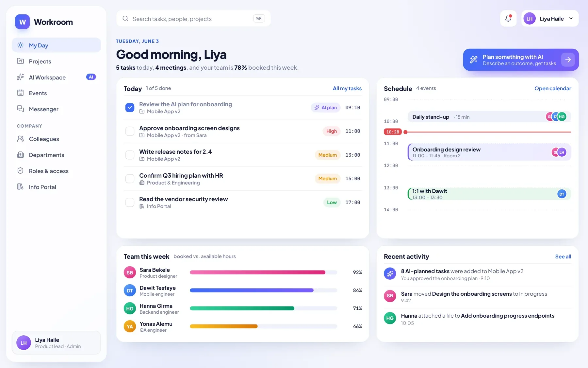Uncheck Review the AI plan for onboarding
Image resolution: width=588 pixels, height=368 pixels.
(x=130, y=107)
